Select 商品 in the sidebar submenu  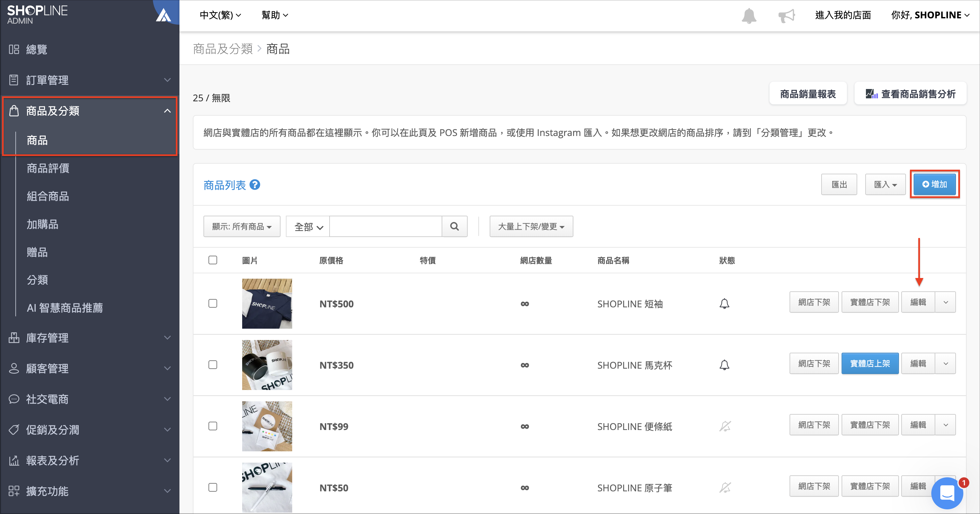pos(37,140)
